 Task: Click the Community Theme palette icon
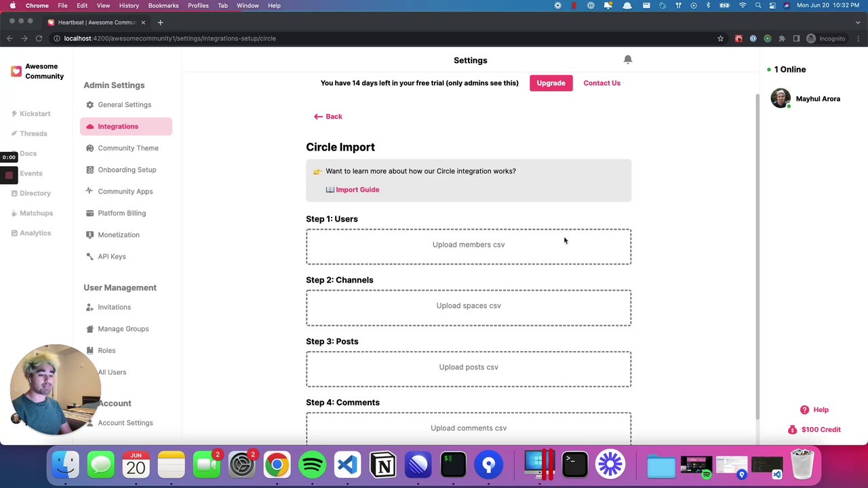[x=90, y=148]
